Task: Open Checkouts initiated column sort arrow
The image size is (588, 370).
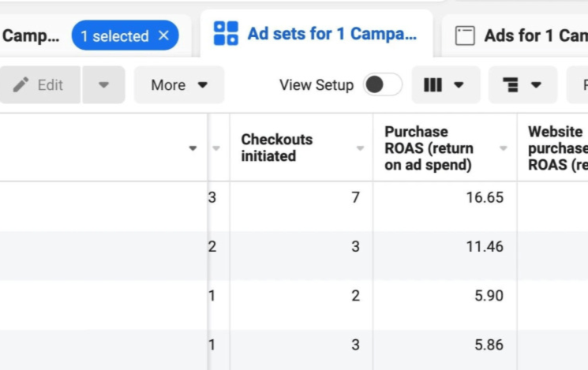Action: click(x=360, y=148)
